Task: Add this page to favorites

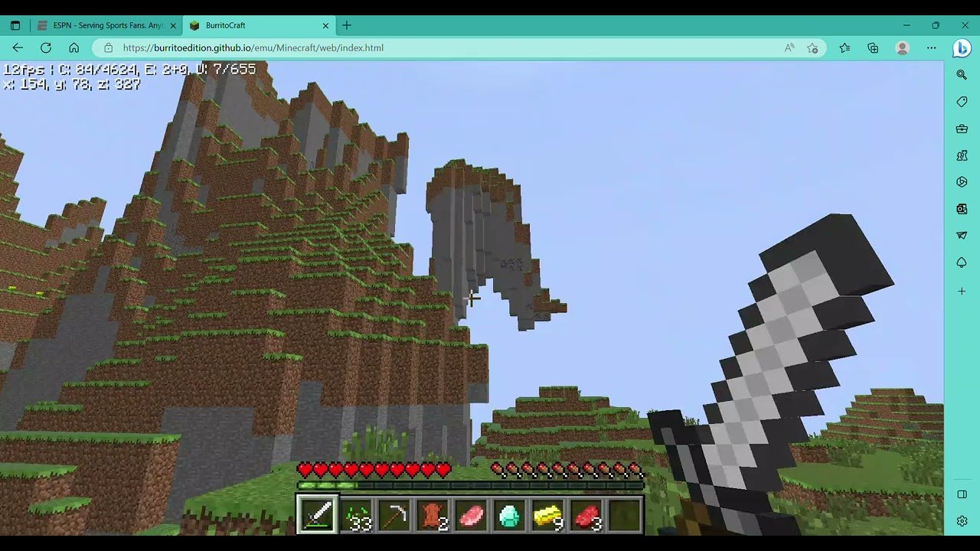Action: coord(812,47)
